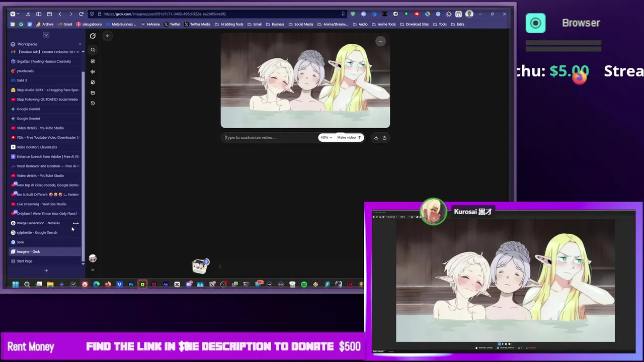Share the generated image
Viewport: 644px width, 362px height.
tap(384, 137)
